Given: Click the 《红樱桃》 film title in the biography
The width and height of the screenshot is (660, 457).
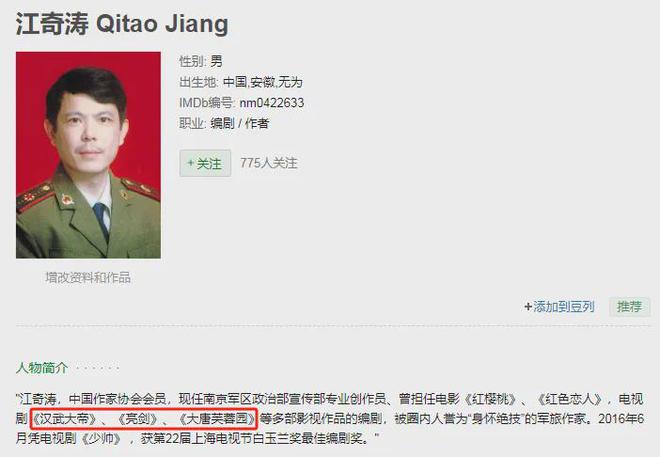Looking at the screenshot, I should coord(491,399).
